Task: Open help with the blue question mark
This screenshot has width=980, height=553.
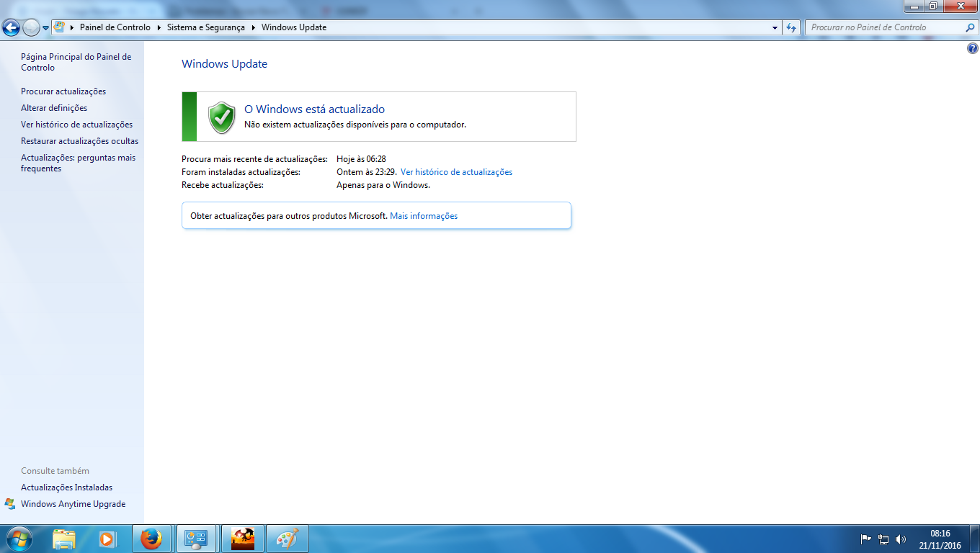Action: [973, 49]
